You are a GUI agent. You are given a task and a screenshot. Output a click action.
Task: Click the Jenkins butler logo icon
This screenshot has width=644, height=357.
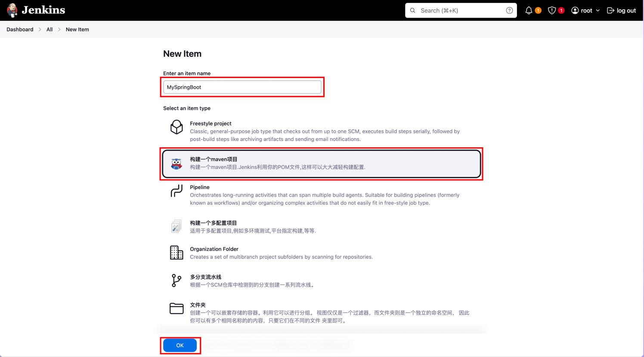(12, 10)
